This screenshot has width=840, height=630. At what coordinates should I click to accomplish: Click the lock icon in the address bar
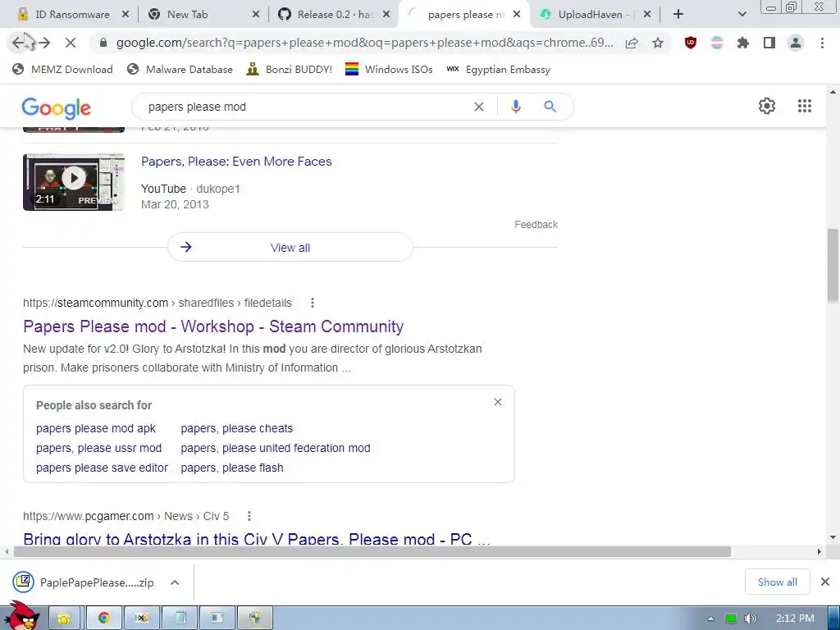click(103, 43)
